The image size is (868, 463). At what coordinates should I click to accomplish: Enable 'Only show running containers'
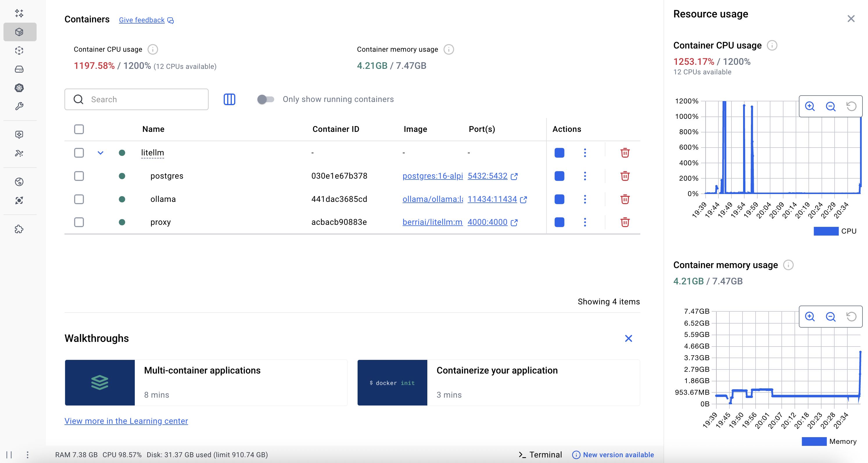tap(266, 99)
